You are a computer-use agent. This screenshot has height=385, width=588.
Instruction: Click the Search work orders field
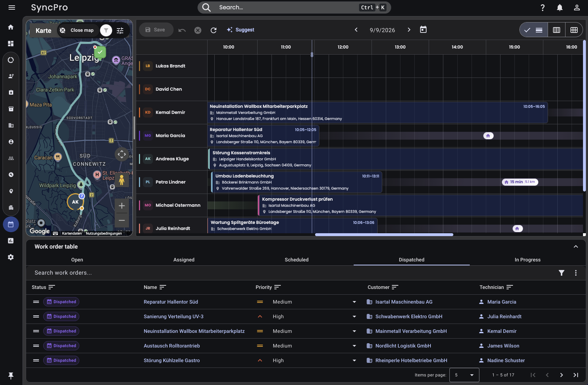293,273
